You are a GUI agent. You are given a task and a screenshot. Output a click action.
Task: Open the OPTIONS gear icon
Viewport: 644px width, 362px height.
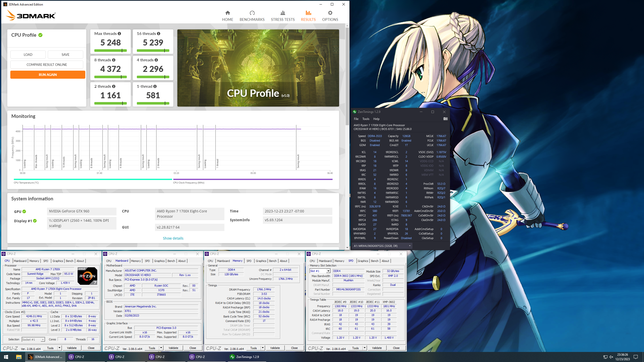coord(330,13)
